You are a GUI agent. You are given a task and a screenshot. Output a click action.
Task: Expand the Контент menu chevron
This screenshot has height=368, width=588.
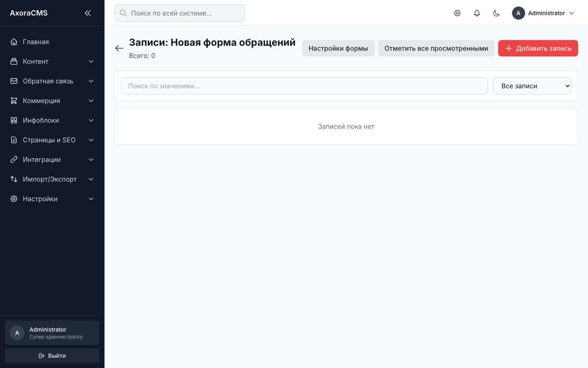91,61
